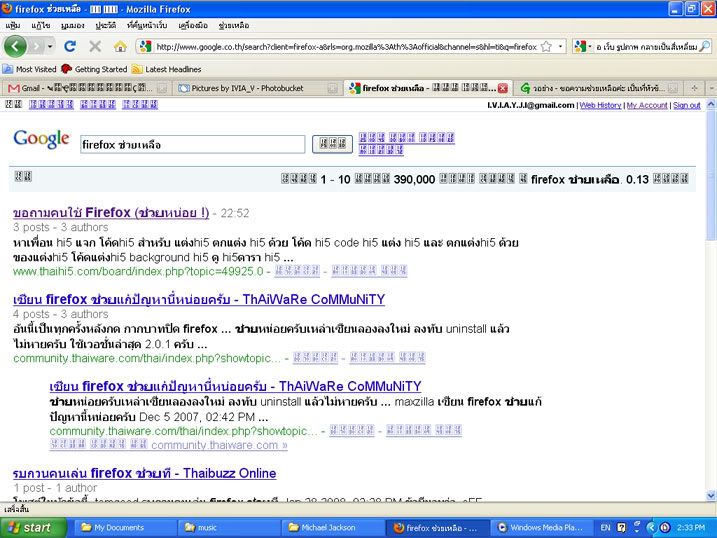Expand hidden tray icons with the blue arrow
The image size is (717, 538).
point(651,527)
